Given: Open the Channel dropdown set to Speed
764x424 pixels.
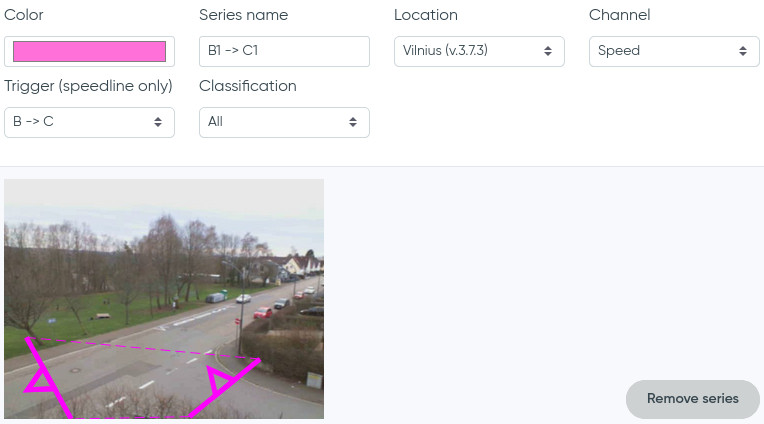Looking at the screenshot, I should [x=674, y=51].
